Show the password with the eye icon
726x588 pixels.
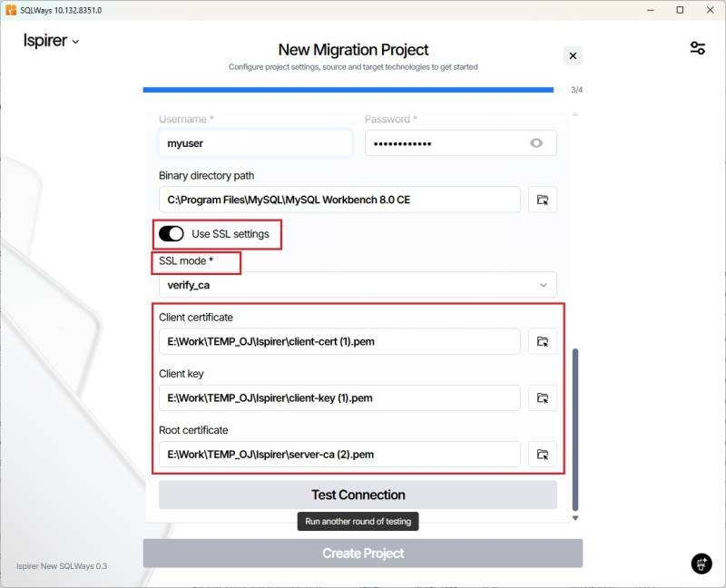click(x=536, y=143)
